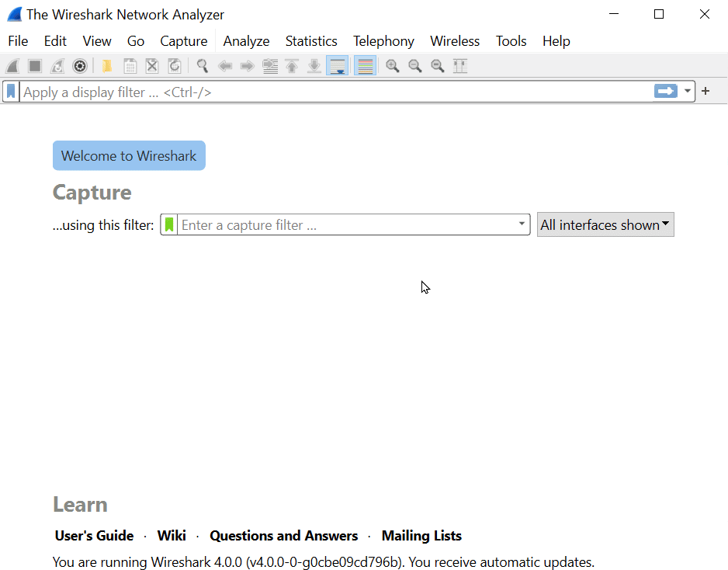Open display filter bookmark icon
This screenshot has height=570, width=728.
click(11, 92)
